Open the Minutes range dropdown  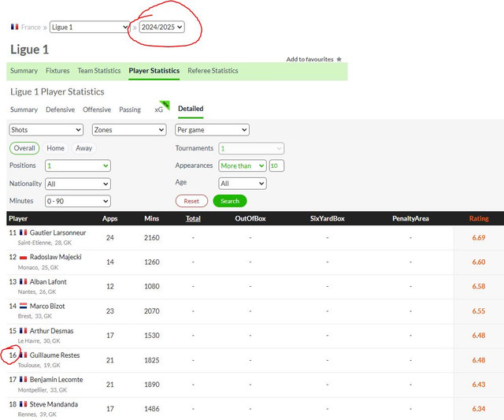pos(78,201)
